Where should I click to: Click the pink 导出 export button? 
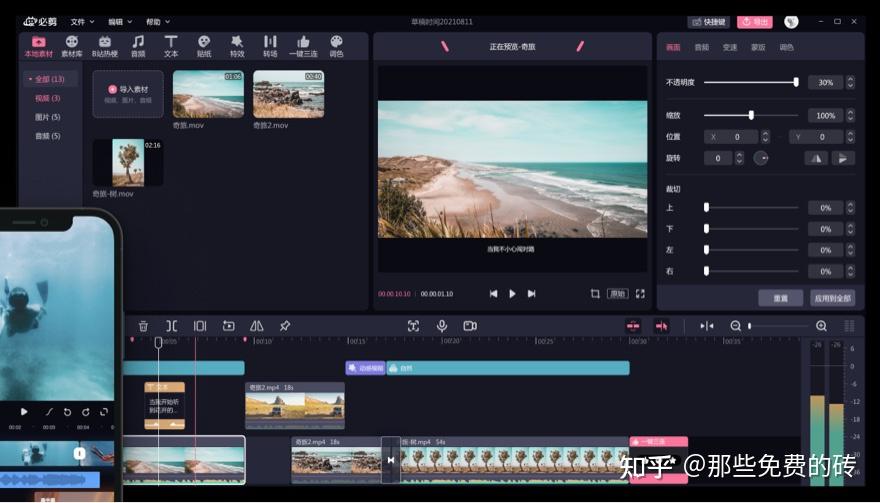[755, 22]
